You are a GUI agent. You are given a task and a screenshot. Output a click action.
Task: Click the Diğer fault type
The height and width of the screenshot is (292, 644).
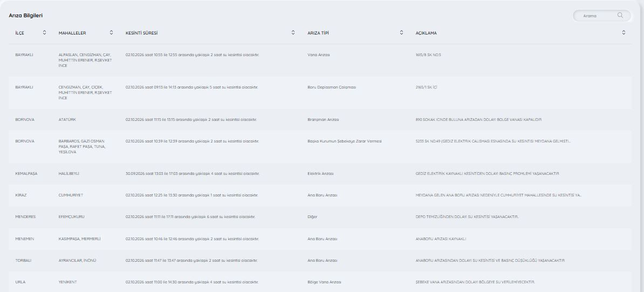312,217
